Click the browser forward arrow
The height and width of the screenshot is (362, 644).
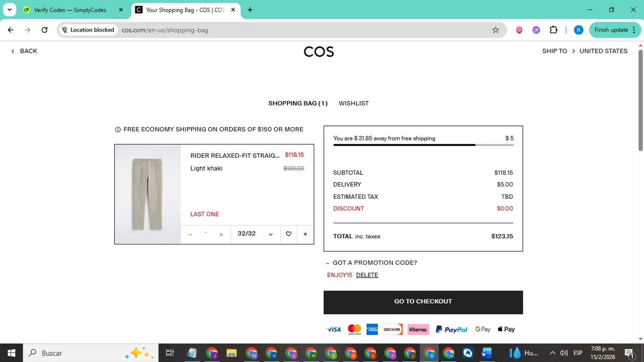coord(27,30)
